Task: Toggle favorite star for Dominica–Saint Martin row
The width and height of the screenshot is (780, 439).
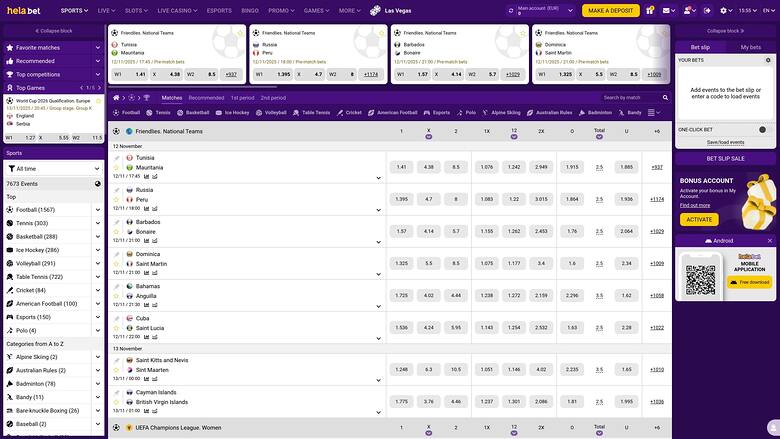Action: [x=117, y=264]
